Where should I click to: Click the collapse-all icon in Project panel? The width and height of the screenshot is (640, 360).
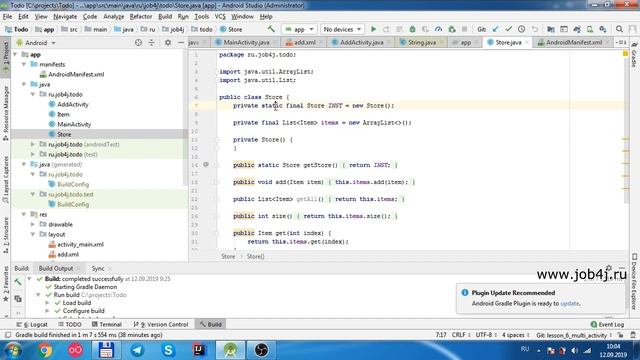click(x=151, y=42)
